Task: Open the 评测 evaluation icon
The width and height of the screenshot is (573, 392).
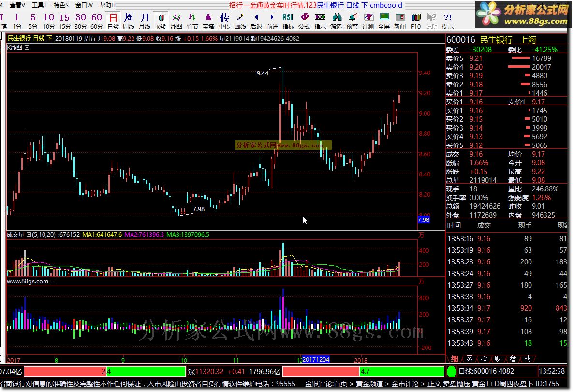Action: (368, 21)
